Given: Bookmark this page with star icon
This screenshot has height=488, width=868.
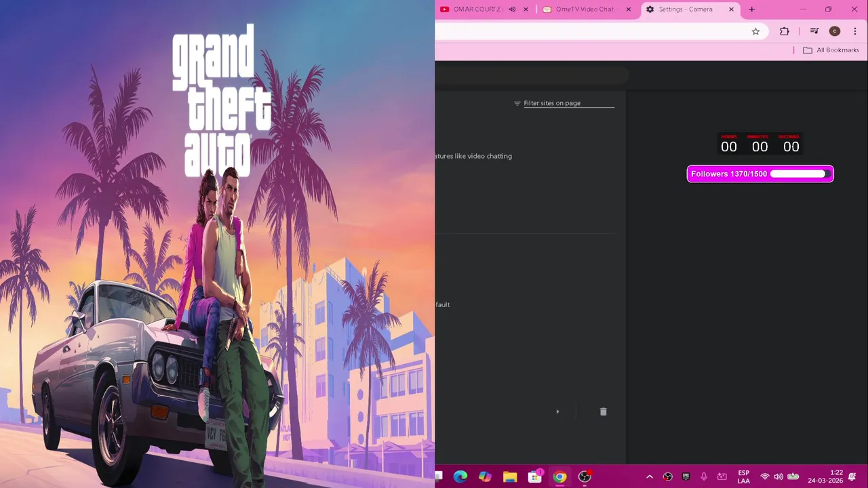Looking at the screenshot, I should 755,31.
